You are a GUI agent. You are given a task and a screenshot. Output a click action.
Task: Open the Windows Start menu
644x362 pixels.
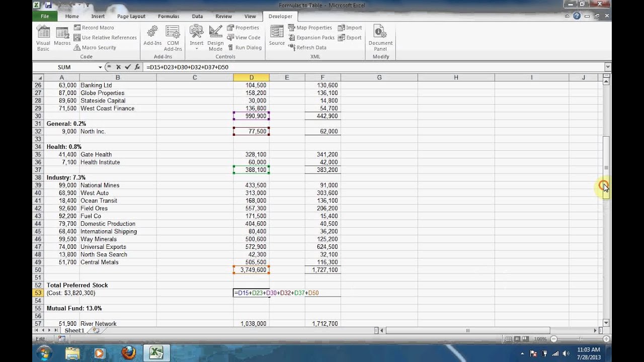(44, 353)
